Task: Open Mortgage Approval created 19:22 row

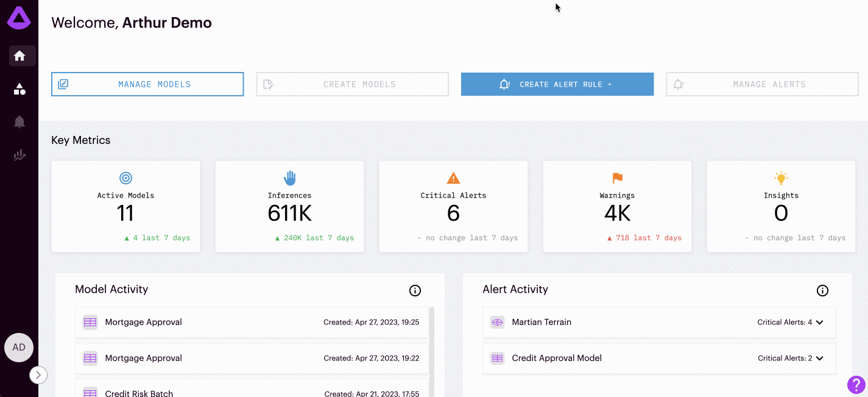Action: pos(252,358)
